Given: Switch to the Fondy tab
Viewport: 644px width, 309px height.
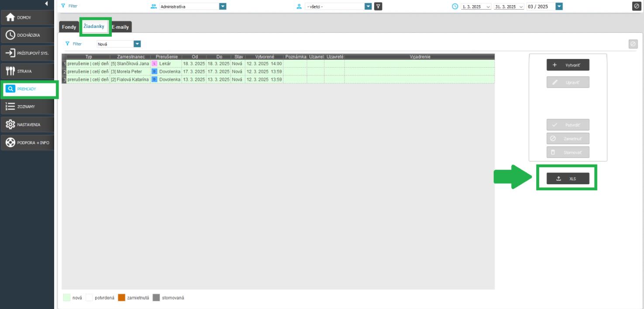Looking at the screenshot, I should [69, 27].
